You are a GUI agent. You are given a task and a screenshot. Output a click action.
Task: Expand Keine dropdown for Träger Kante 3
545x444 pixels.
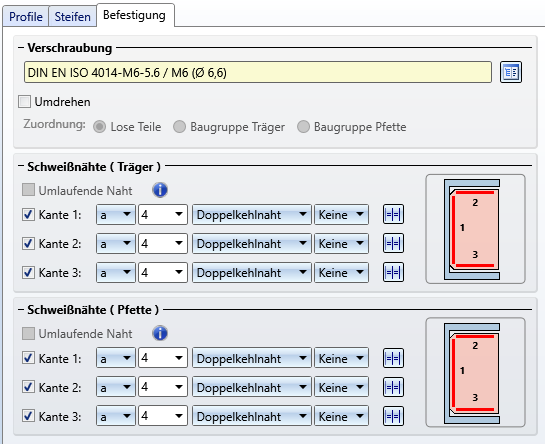pyautogui.click(x=341, y=273)
